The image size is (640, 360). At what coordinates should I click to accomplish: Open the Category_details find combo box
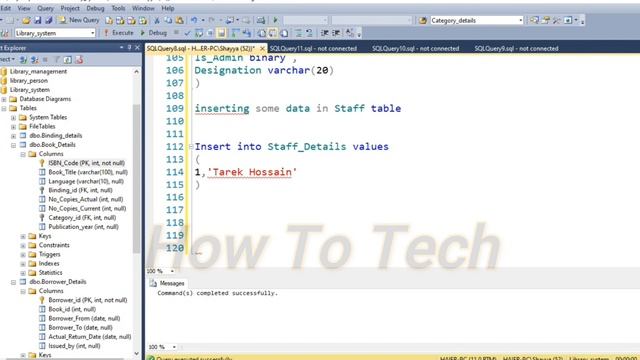tap(476, 20)
